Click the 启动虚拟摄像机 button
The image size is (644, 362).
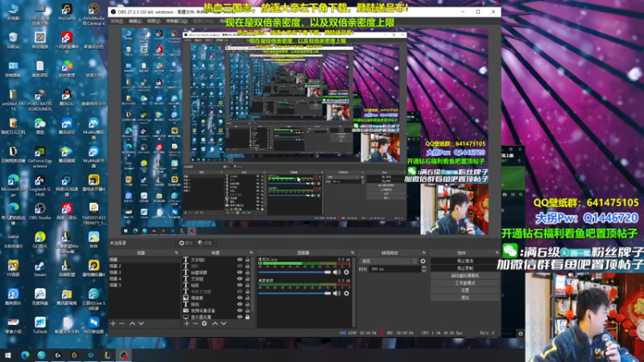coord(465,276)
